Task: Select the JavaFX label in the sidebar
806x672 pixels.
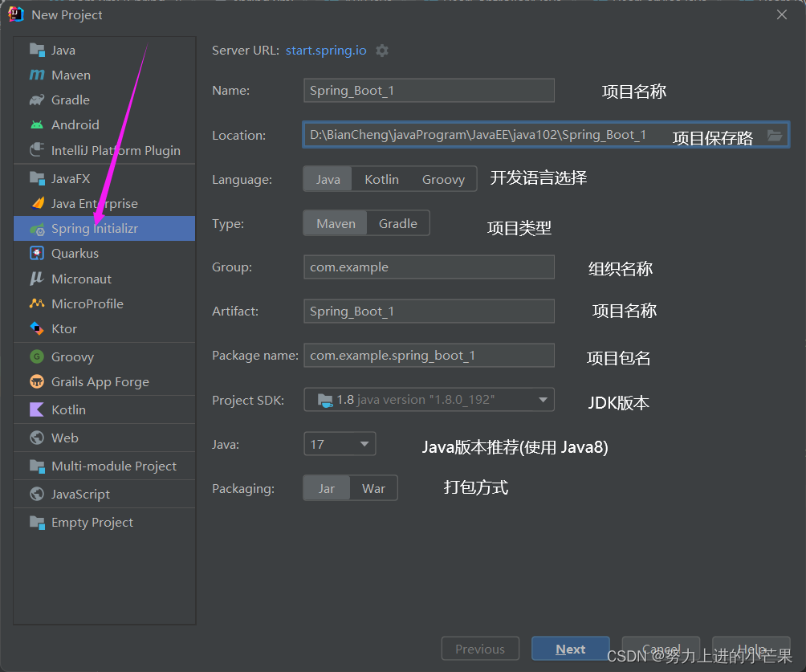Action: point(71,178)
